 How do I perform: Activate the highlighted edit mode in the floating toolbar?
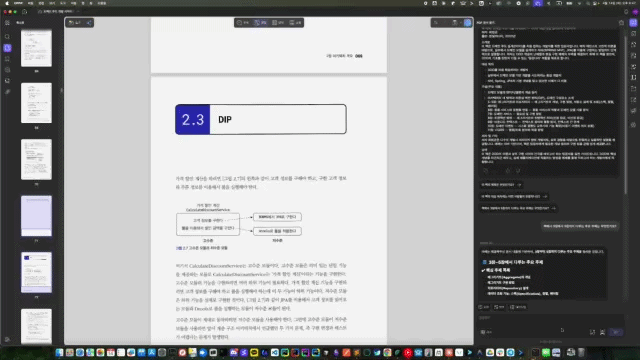[x=260, y=23]
